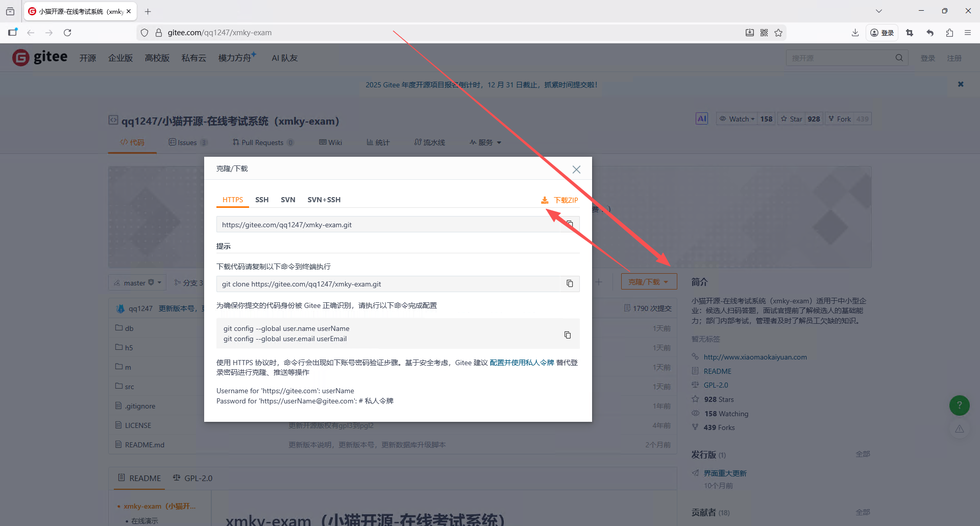980x526 pixels.
Task: Copy the HTTPS repository URL
Action: pyautogui.click(x=570, y=224)
